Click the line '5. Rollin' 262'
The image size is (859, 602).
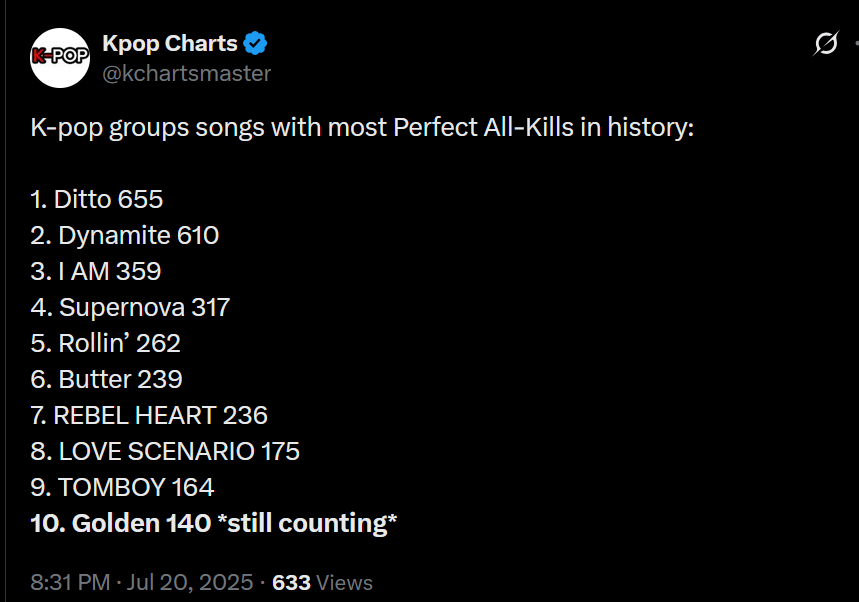coord(106,343)
